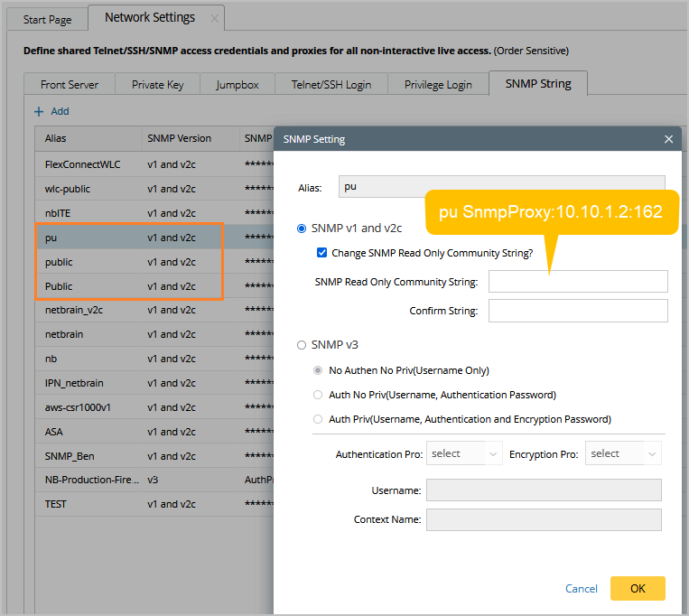Screen dimensions: 689x616
Task: Open the Encryption Pro dropdown
Action: pyautogui.click(x=623, y=453)
